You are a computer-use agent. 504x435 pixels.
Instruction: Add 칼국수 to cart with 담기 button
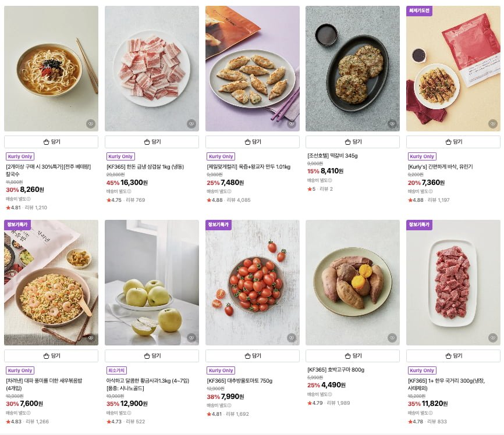[x=51, y=142]
